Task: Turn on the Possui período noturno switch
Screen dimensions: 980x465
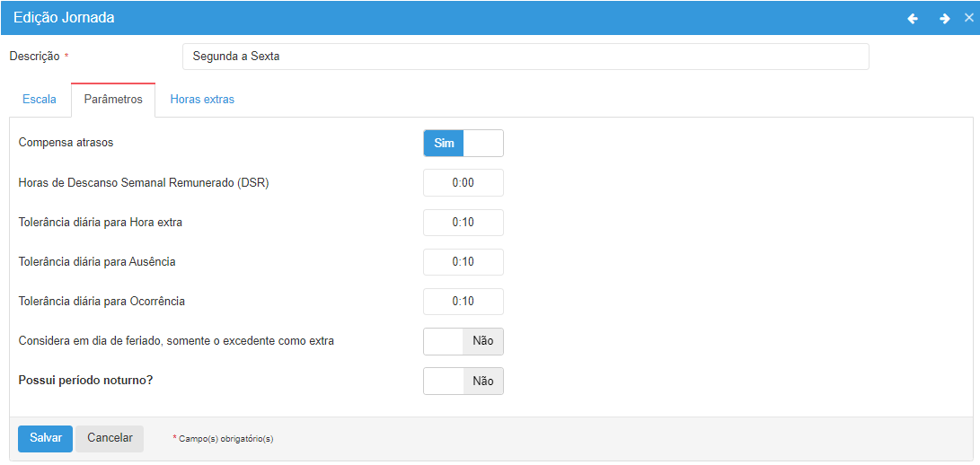Action: [x=463, y=382]
